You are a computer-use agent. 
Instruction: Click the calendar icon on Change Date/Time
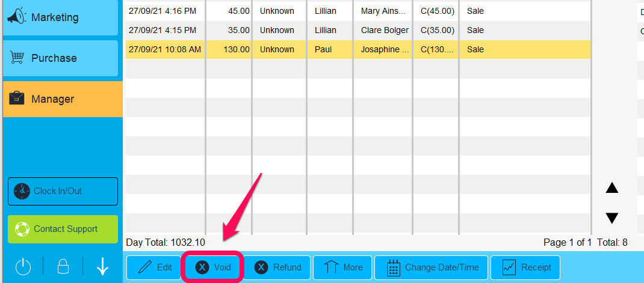click(x=394, y=267)
